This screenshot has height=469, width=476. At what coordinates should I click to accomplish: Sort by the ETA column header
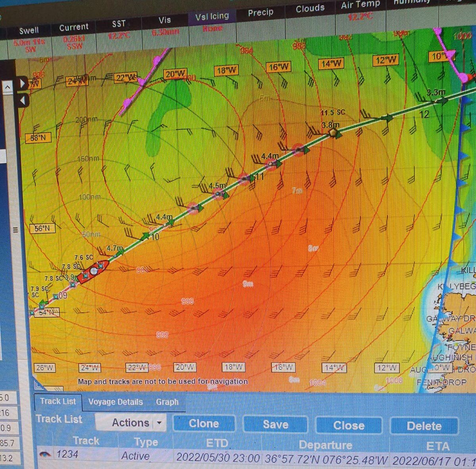click(x=438, y=447)
